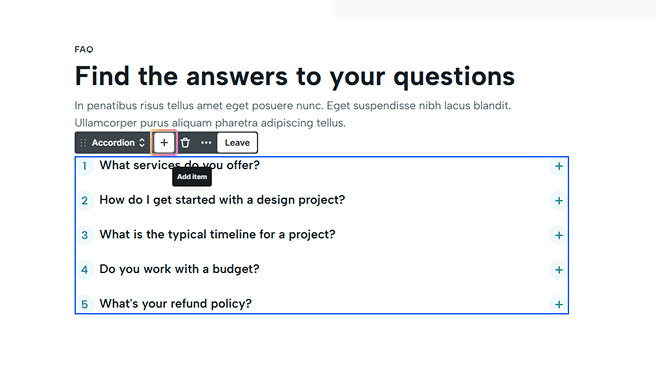Click the "Do you work with a budget?" text
Image resolution: width=656 pixels, height=384 pixels.
pos(179,269)
